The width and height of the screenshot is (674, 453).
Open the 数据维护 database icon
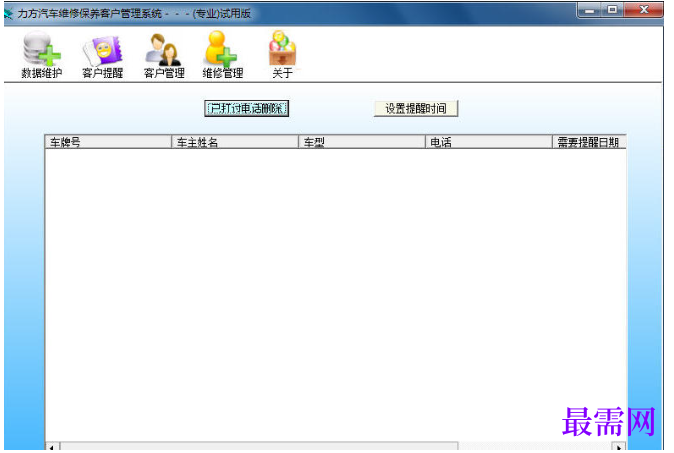pyautogui.click(x=42, y=55)
